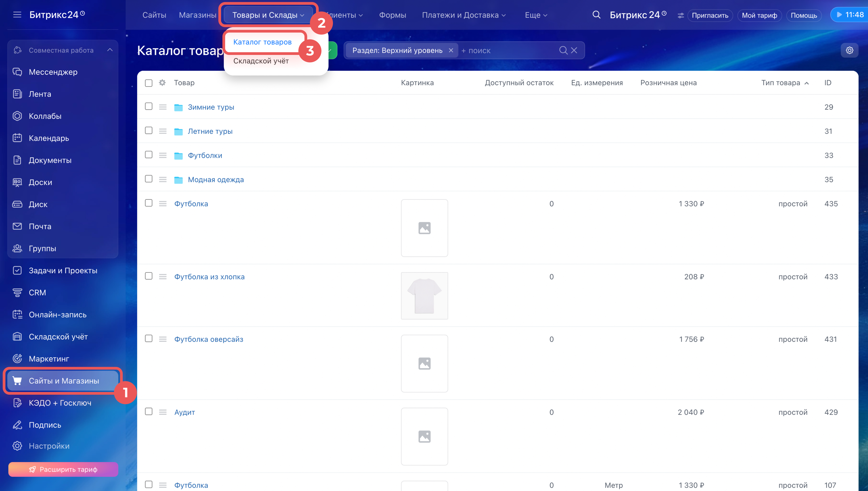868x491 pixels.
Task: Choose Складской учёт in the dropdown menu
Action: (261, 61)
